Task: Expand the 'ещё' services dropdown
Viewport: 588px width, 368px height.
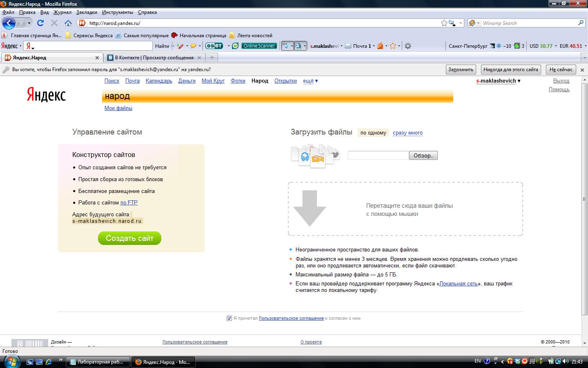Action: click(x=310, y=81)
